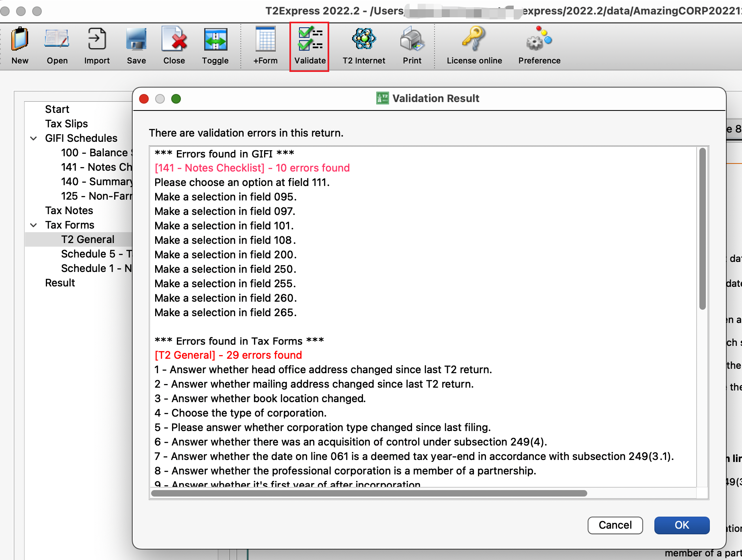Image resolution: width=742 pixels, height=560 pixels.
Task: Save the return with the Save icon
Action: pyautogui.click(x=136, y=45)
